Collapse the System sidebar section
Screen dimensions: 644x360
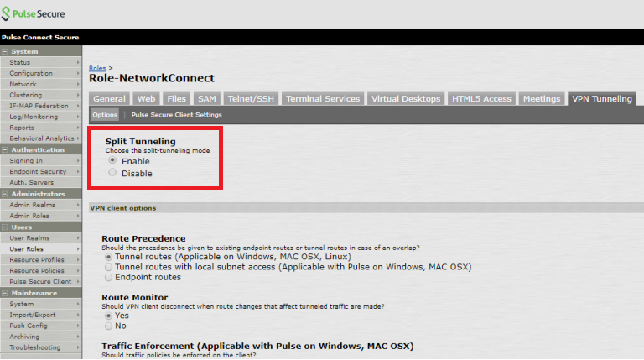coord(5,51)
